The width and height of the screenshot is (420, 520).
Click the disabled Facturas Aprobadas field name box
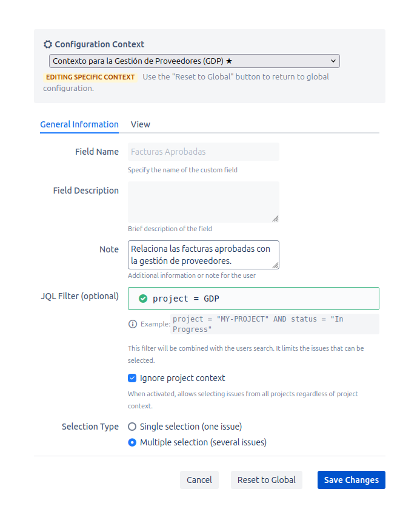(x=203, y=151)
